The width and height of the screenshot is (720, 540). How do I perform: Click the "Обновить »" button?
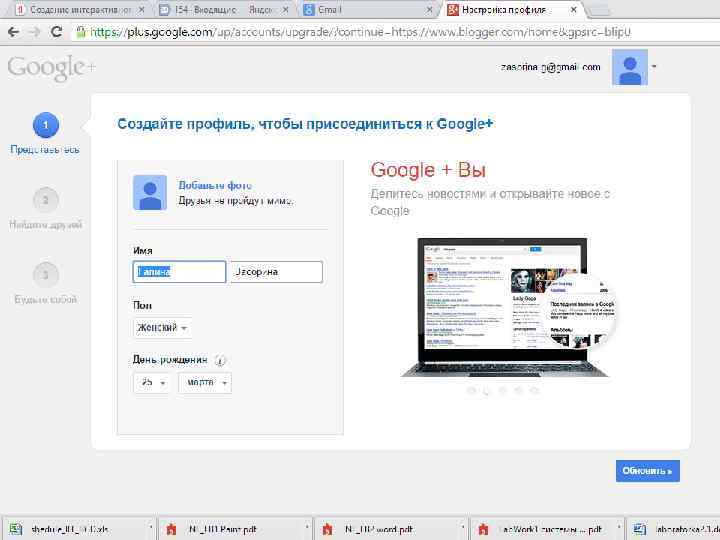(647, 471)
